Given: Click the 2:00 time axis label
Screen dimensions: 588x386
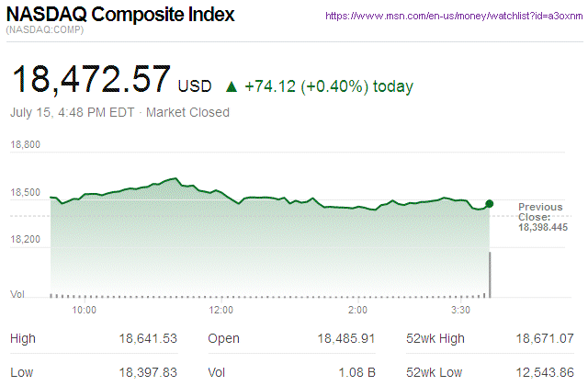Looking at the screenshot, I should click(358, 310).
